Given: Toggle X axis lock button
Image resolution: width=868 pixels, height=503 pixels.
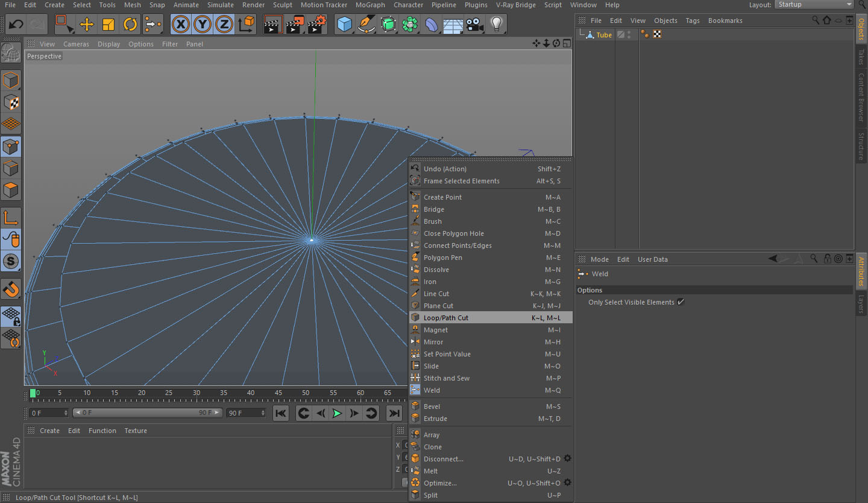Looking at the screenshot, I should coord(181,25).
